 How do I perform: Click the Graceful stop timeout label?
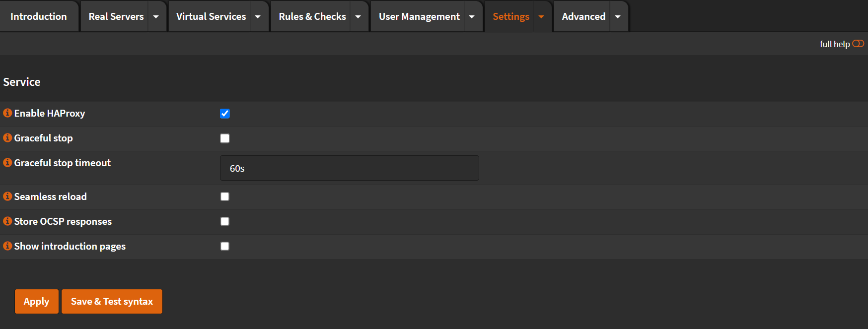tap(63, 163)
